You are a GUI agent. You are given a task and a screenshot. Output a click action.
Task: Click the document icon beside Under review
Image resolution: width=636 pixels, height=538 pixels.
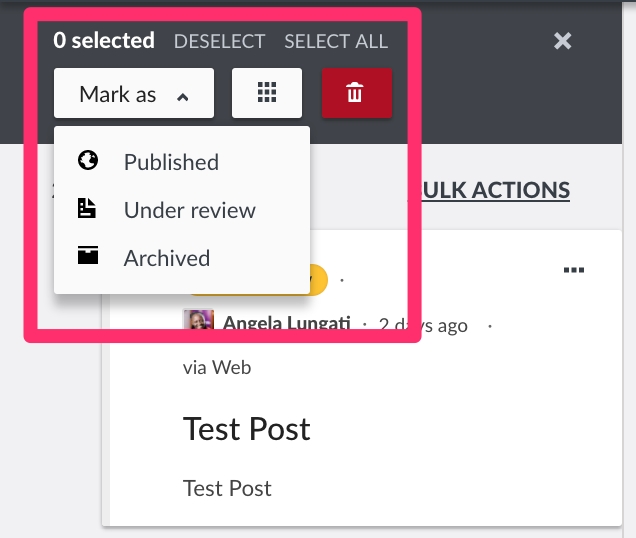pyautogui.click(x=88, y=209)
